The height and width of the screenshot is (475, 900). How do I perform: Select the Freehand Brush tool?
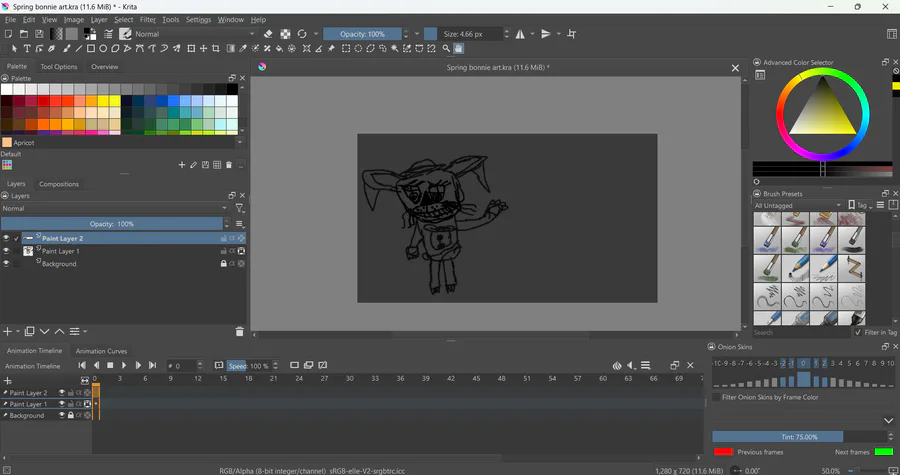tap(67, 49)
